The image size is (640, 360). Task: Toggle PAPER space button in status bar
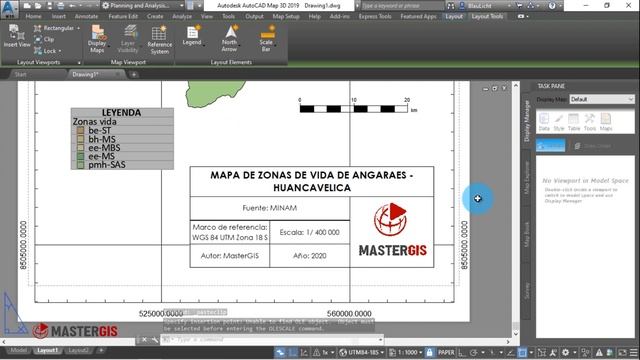[446, 352]
